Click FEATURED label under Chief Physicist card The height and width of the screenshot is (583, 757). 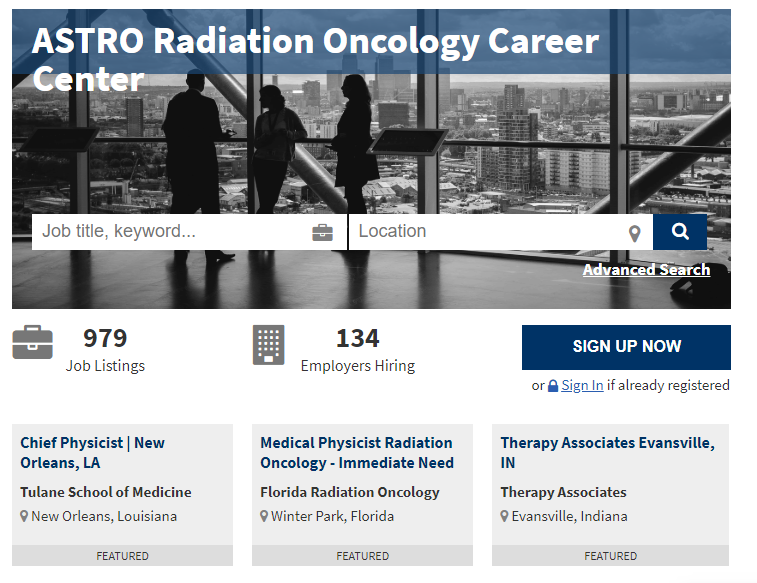[122, 556]
